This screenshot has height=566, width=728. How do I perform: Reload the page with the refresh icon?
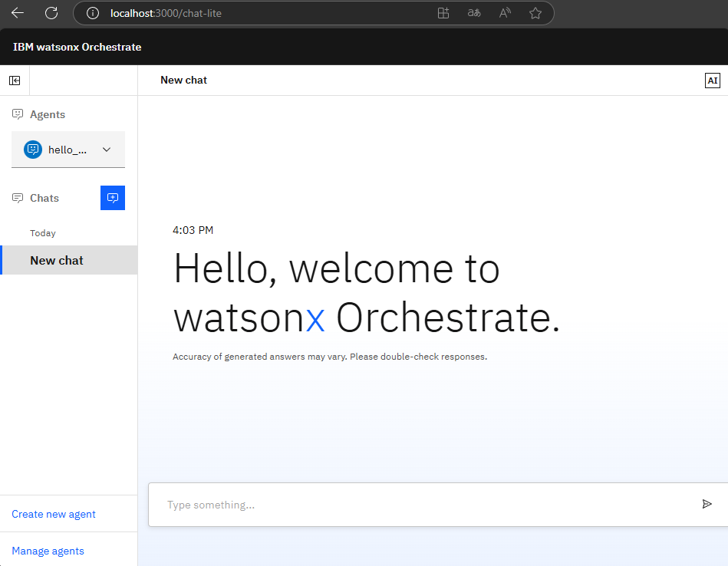[51, 13]
